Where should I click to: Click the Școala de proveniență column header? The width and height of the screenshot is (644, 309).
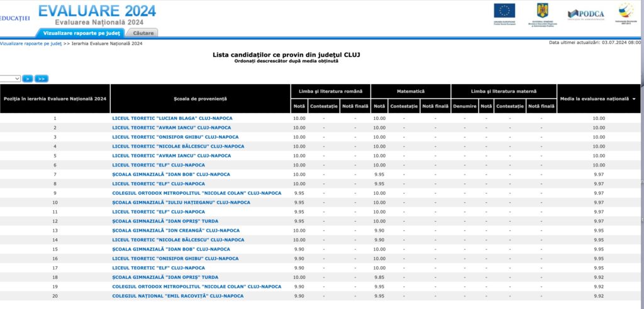point(200,99)
